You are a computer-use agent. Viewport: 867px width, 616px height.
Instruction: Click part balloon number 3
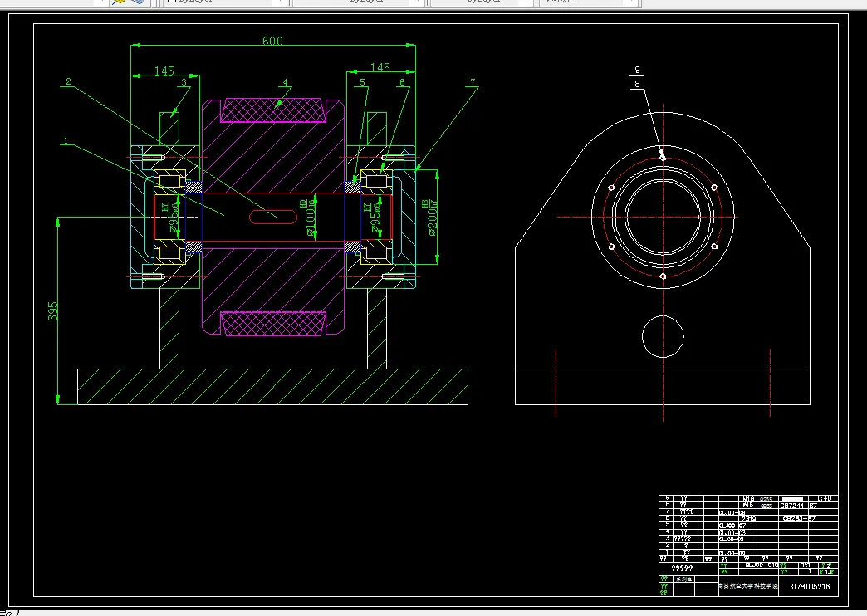pyautogui.click(x=184, y=82)
